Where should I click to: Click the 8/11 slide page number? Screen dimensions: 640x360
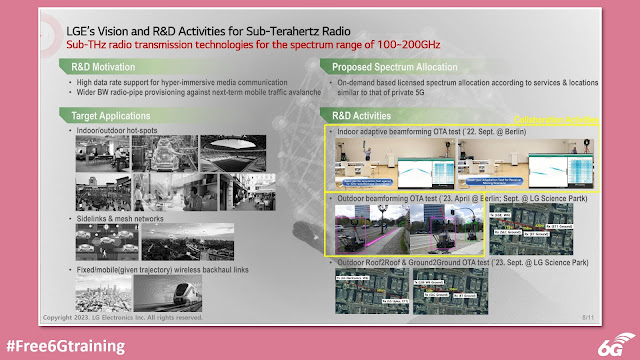click(x=588, y=317)
